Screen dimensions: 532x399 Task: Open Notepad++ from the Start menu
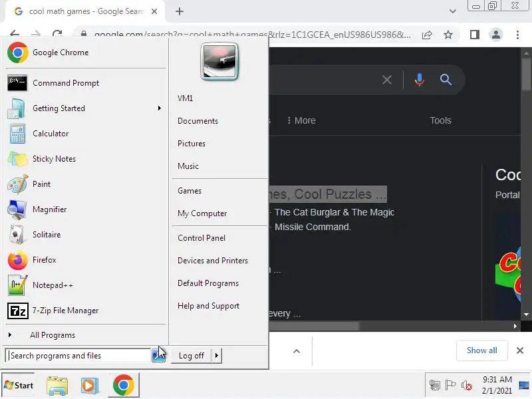[x=86, y=285]
